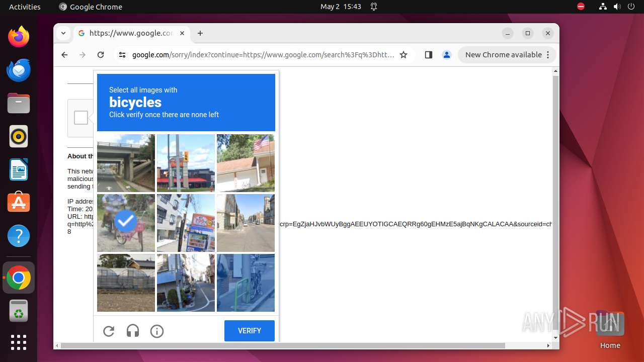
Task: Open the clock and calendar May 2 15:43
Action: [341, 7]
